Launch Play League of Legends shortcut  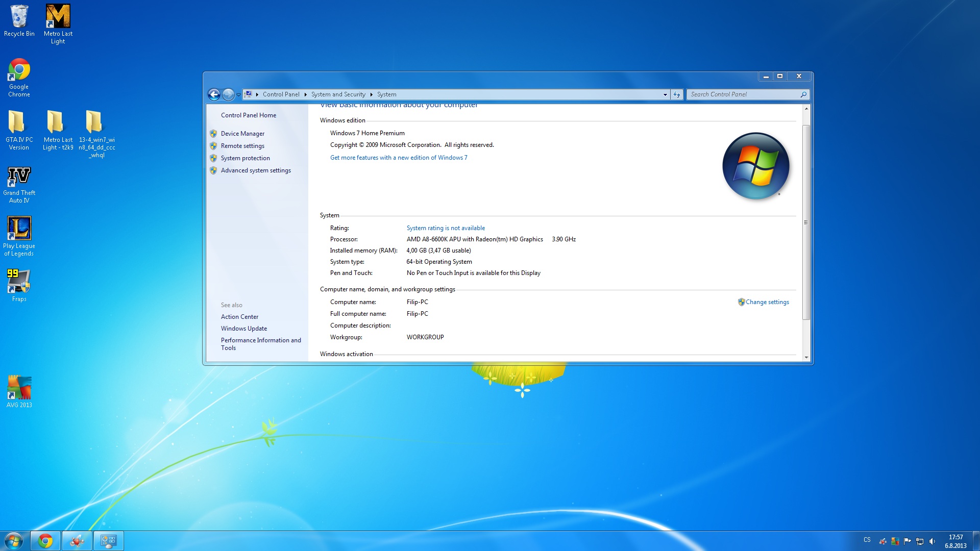pos(19,236)
